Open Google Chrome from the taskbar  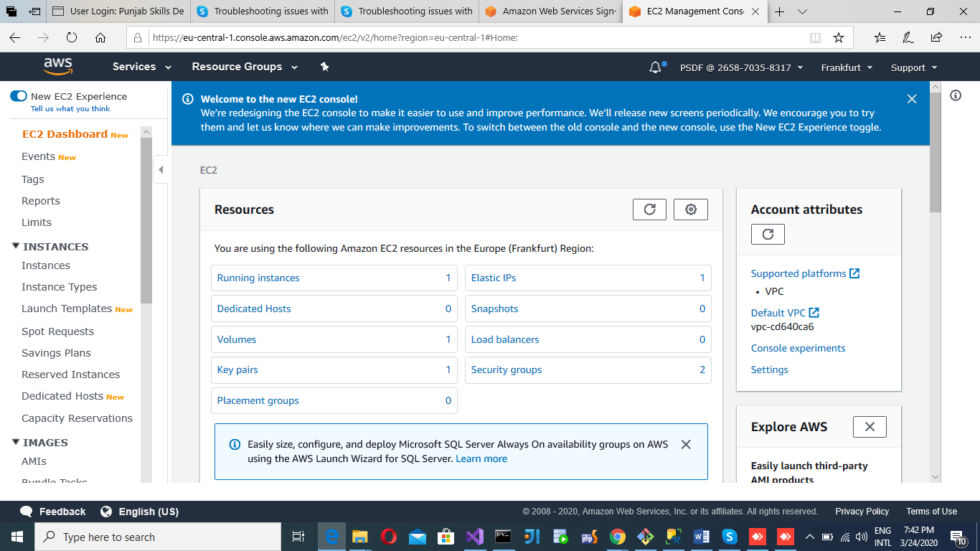617,537
